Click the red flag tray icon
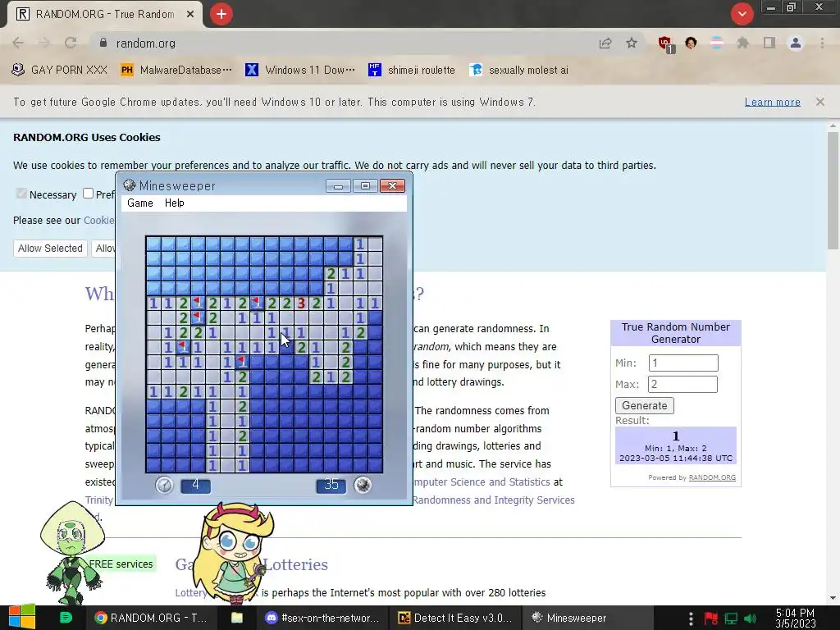The image size is (840, 630). coord(711,619)
